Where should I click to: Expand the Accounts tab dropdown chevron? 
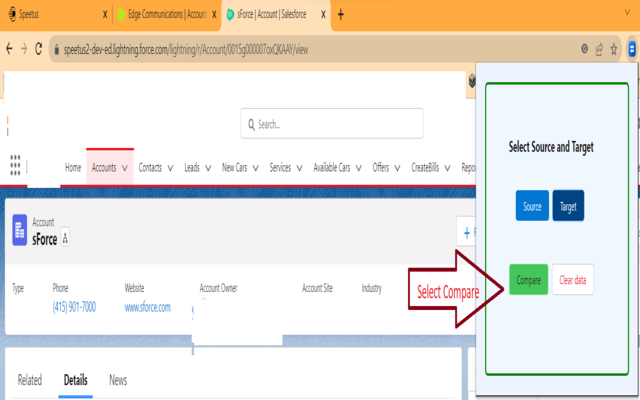point(125,168)
